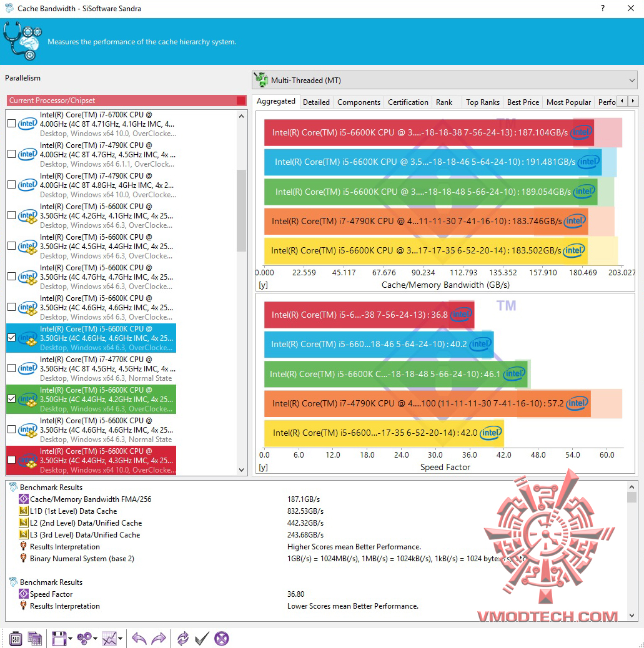Open the Most Popular tab
The image size is (644, 648).
[568, 102]
